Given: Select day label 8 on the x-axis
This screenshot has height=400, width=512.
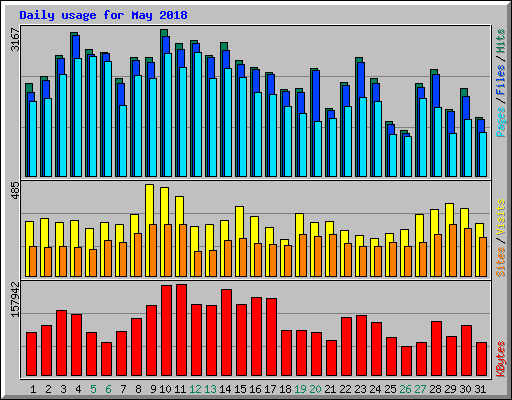Looking at the screenshot, I should (138, 389).
